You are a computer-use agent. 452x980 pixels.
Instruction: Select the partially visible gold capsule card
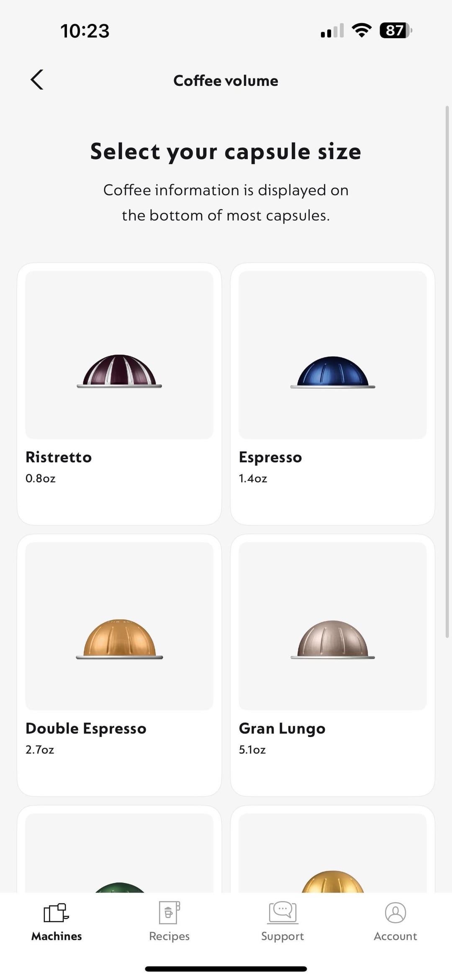click(x=333, y=849)
